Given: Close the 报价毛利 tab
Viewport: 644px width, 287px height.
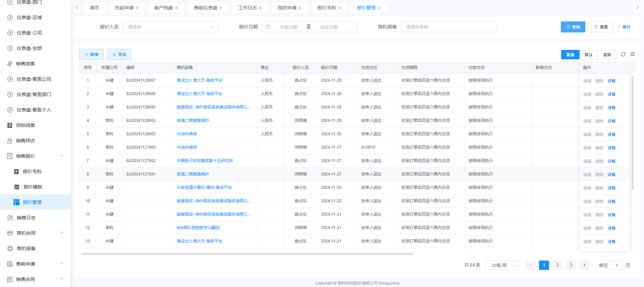Looking at the screenshot, I should 339,8.
